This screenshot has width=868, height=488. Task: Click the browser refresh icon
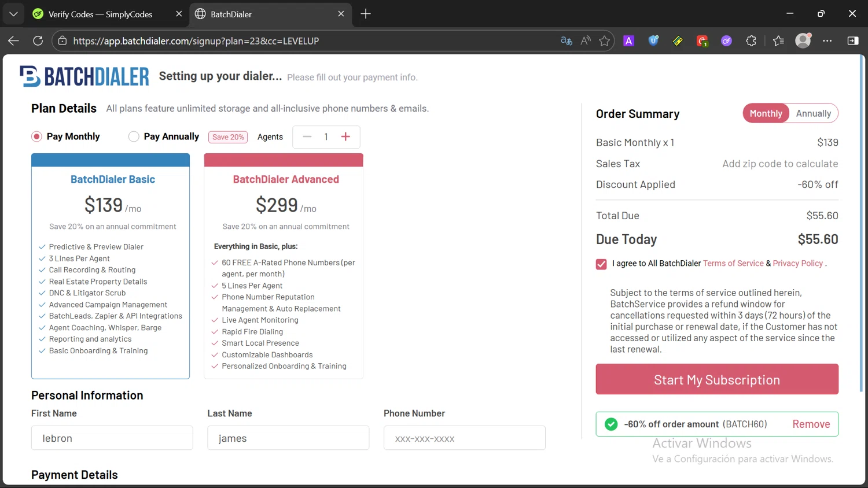pos(38,41)
